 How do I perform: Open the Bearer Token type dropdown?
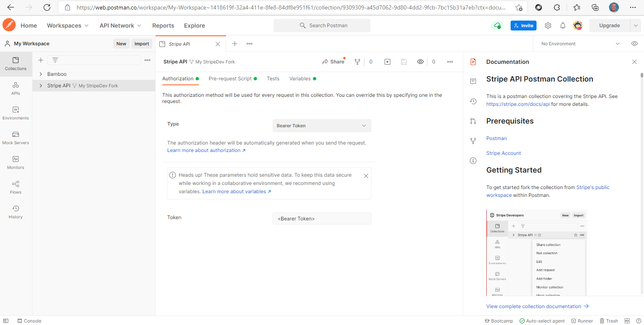pyautogui.click(x=322, y=125)
